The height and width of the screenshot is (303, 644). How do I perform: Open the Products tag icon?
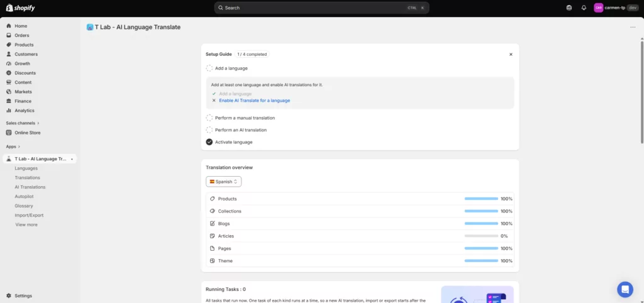[9, 45]
